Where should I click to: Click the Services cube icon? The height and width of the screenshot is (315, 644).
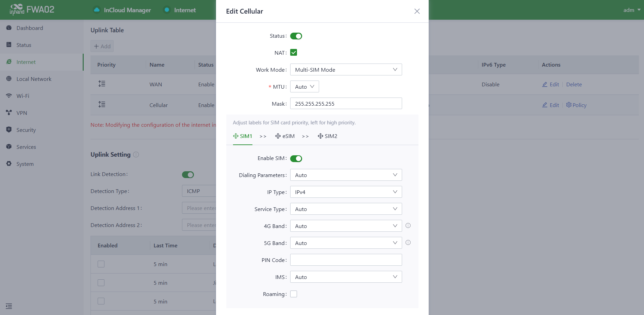coord(9,147)
